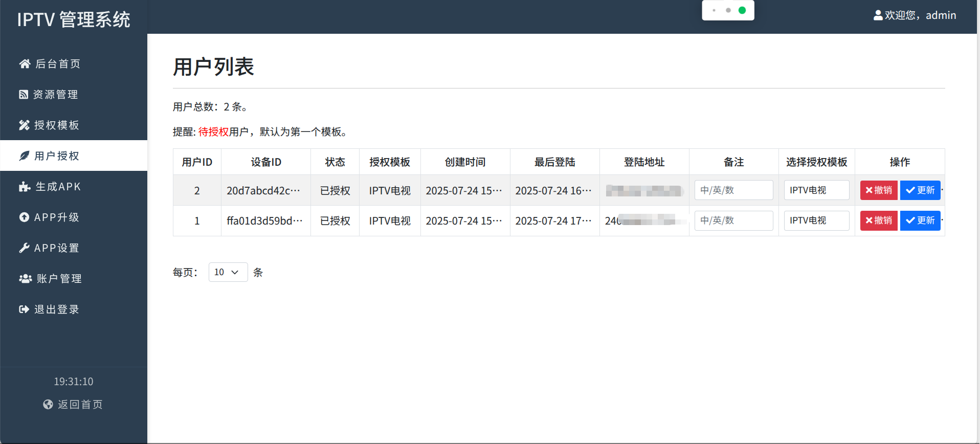Click the users group icon beside 账户管理
This screenshot has height=444, width=980.
click(x=26, y=278)
